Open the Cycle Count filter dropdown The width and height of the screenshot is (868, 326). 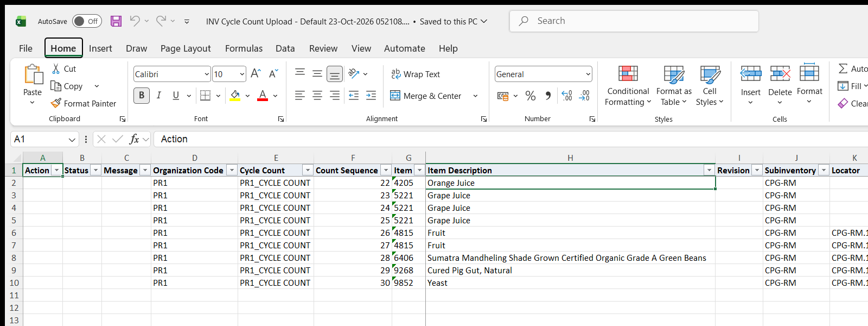[308, 171]
